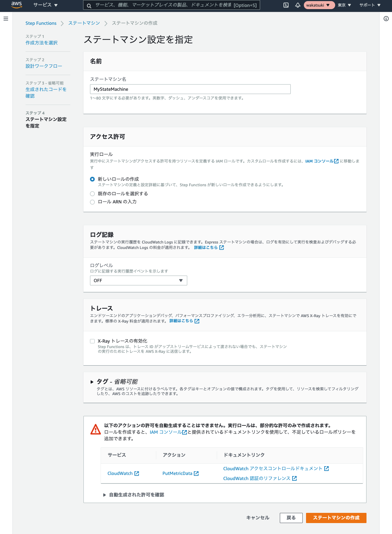The image size is (392, 534).
Task: Enable X-Ray tracing checkbox
Action: [93, 341]
